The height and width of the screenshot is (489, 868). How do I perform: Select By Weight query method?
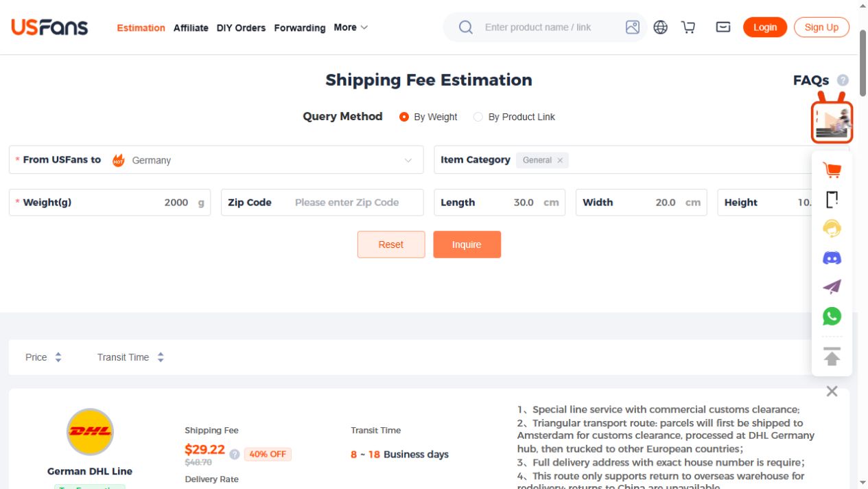[x=428, y=117]
